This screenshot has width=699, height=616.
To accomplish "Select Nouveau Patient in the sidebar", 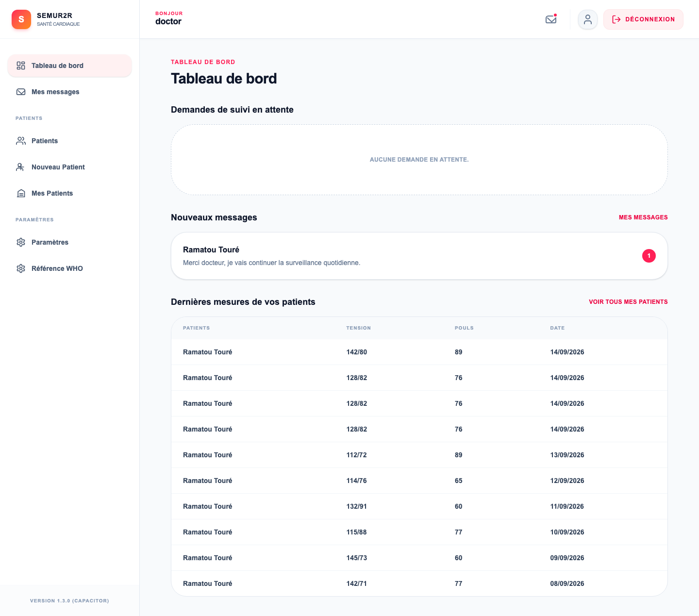I will coord(69,167).
